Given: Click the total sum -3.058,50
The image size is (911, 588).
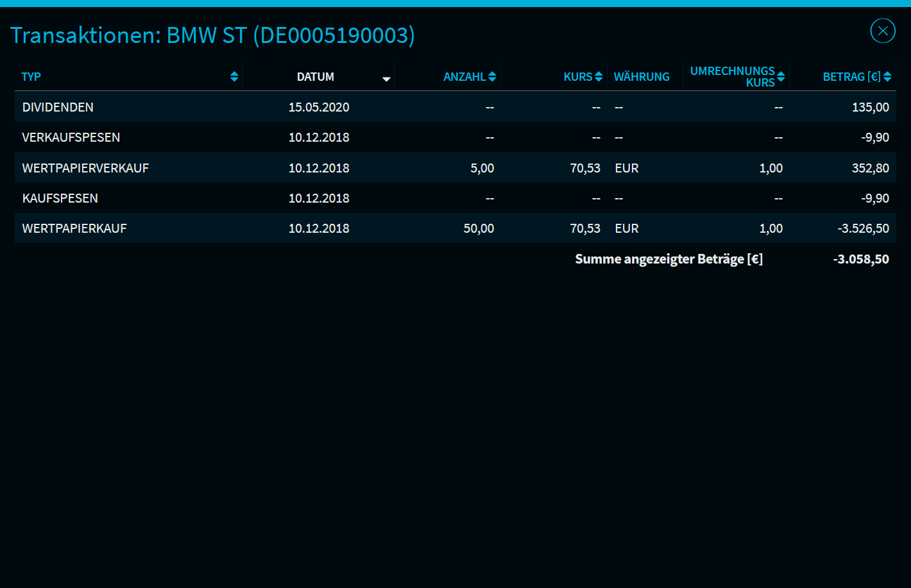Looking at the screenshot, I should [861, 260].
